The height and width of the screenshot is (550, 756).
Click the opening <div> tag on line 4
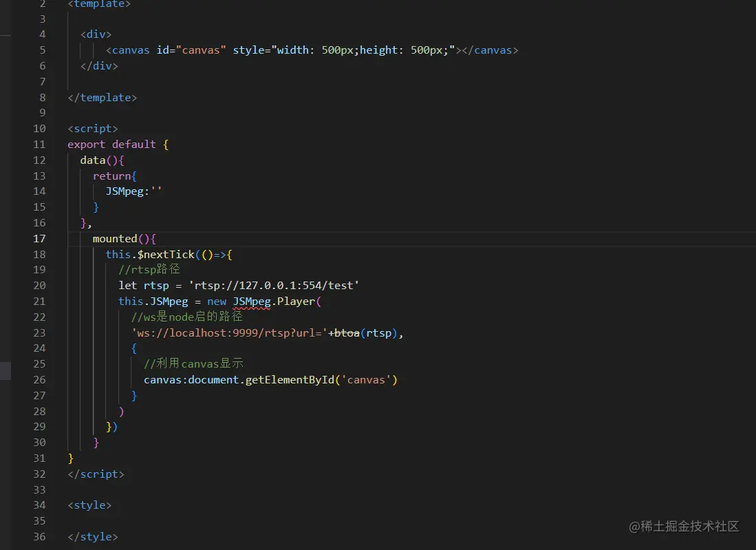pos(96,34)
